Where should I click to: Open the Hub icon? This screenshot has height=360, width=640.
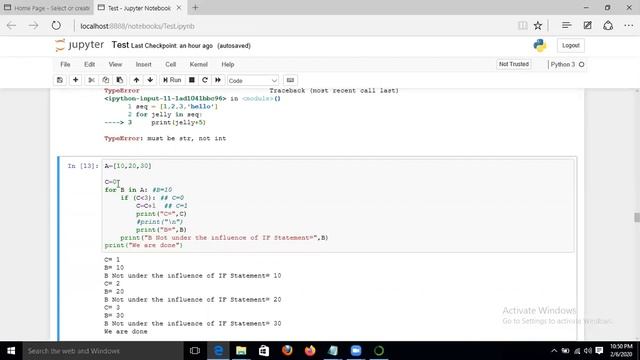coord(567,26)
